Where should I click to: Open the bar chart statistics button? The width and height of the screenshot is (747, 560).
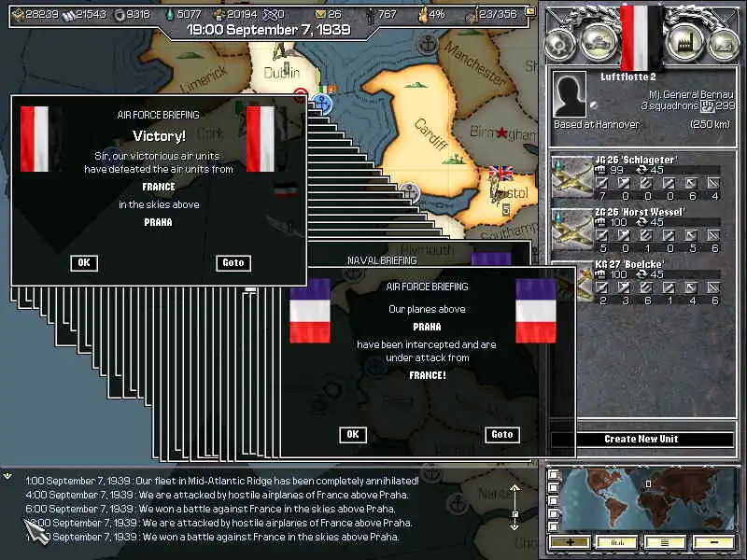[x=617, y=542]
